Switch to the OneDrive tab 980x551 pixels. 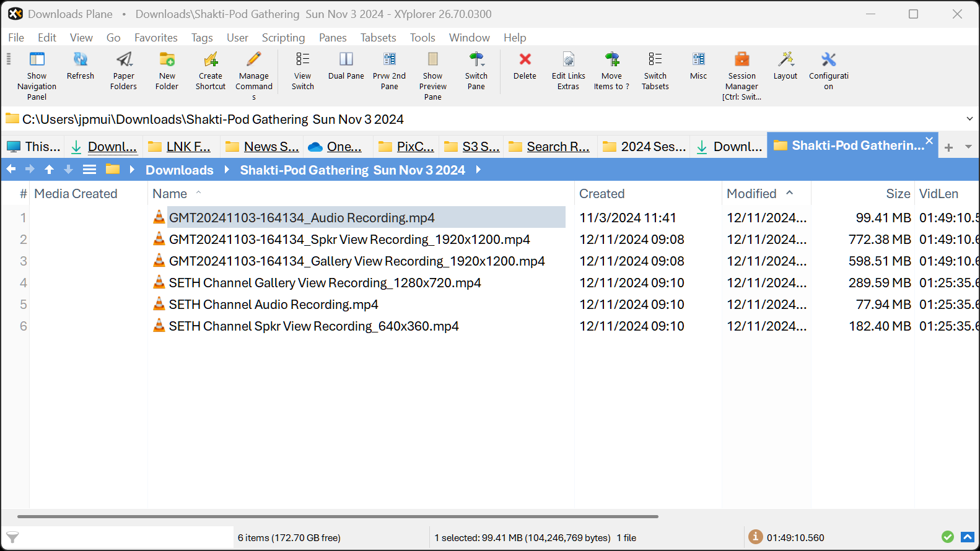coord(338,147)
